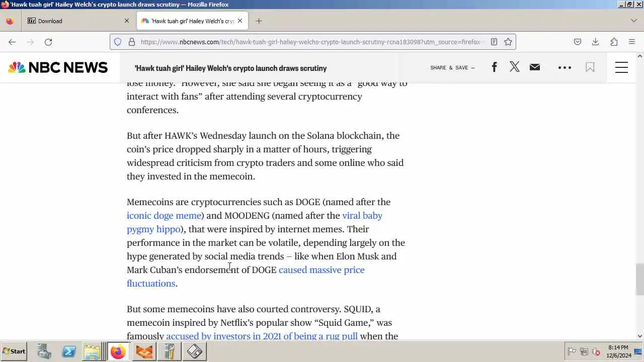Open Firefox View pinned icon
The width and height of the screenshot is (644, 362).
click(x=10, y=21)
